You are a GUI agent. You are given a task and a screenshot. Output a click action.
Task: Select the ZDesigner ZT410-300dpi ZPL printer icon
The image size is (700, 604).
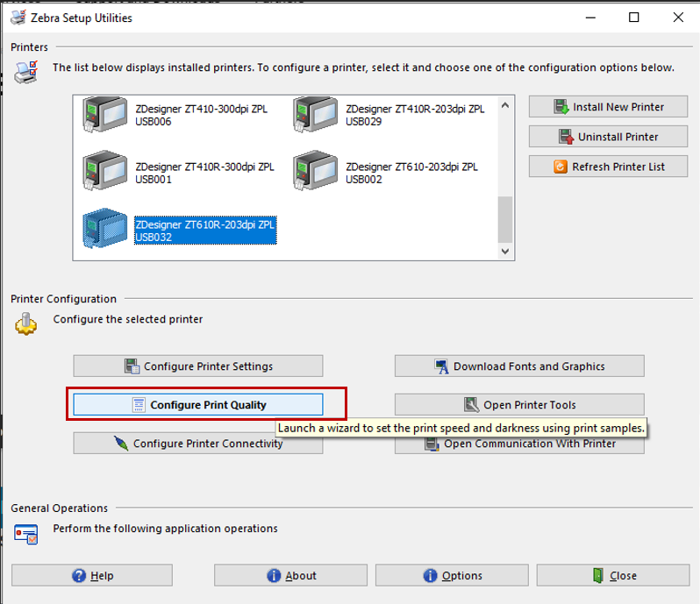(x=104, y=115)
